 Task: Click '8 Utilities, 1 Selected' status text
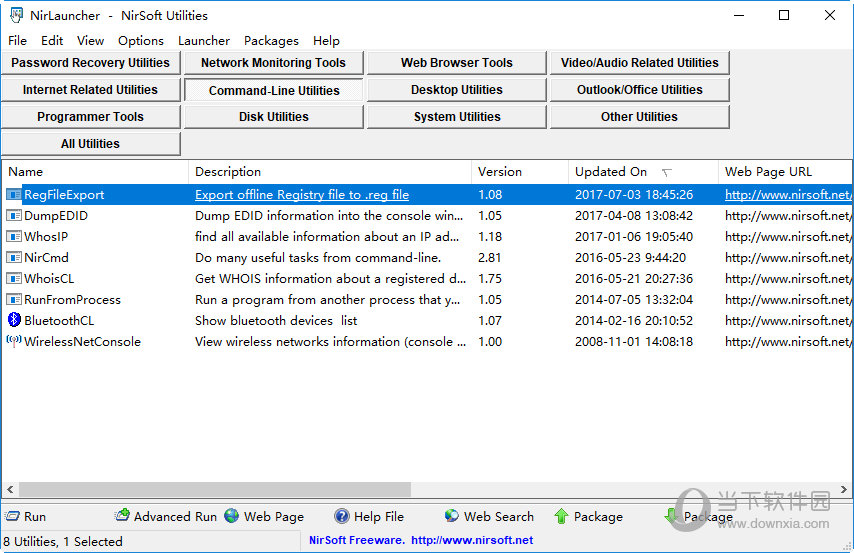pyautogui.click(x=63, y=542)
